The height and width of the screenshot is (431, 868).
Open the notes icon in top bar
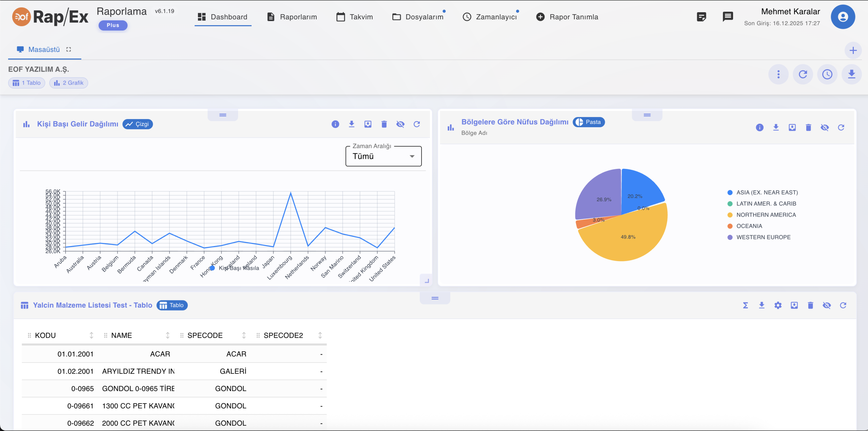point(701,17)
